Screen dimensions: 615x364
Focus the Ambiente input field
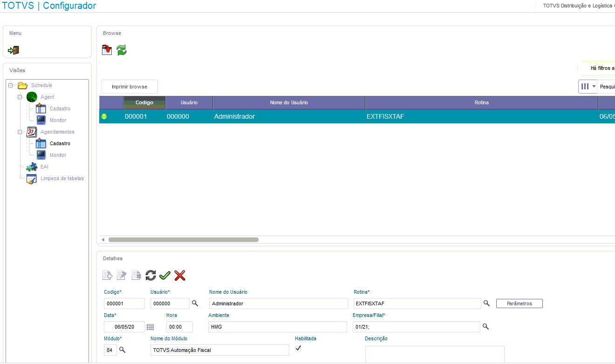[x=278, y=327]
